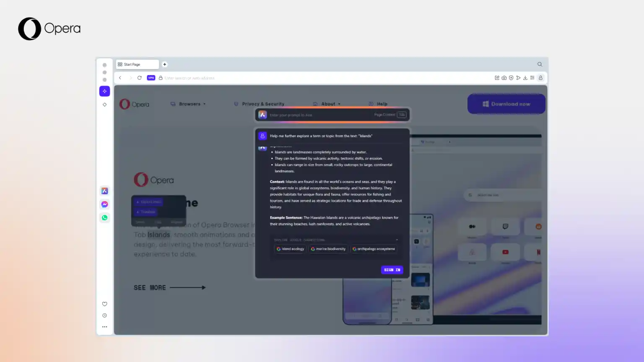Collapse the Explore Google suggestions section
Screen dimensions: 644x362
coord(397,240)
